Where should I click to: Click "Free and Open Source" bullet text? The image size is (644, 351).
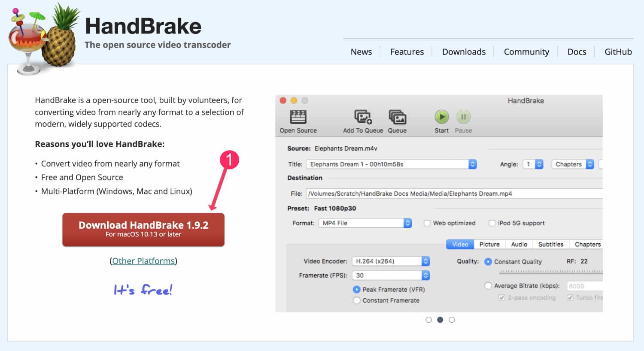coord(82,178)
